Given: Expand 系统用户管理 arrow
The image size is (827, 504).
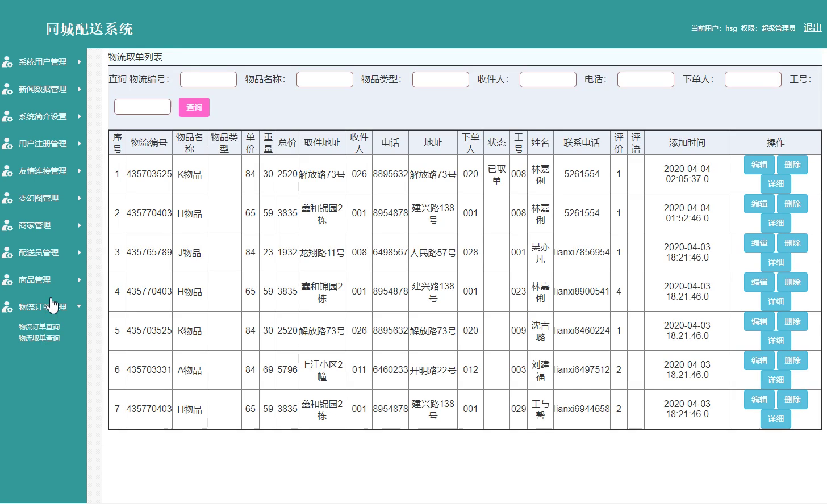Looking at the screenshot, I should pos(80,62).
